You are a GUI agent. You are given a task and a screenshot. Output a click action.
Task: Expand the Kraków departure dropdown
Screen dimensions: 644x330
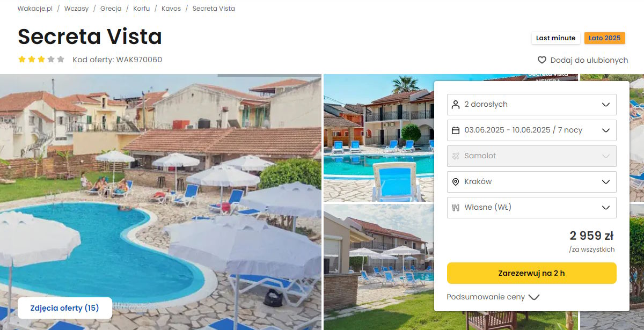531,181
